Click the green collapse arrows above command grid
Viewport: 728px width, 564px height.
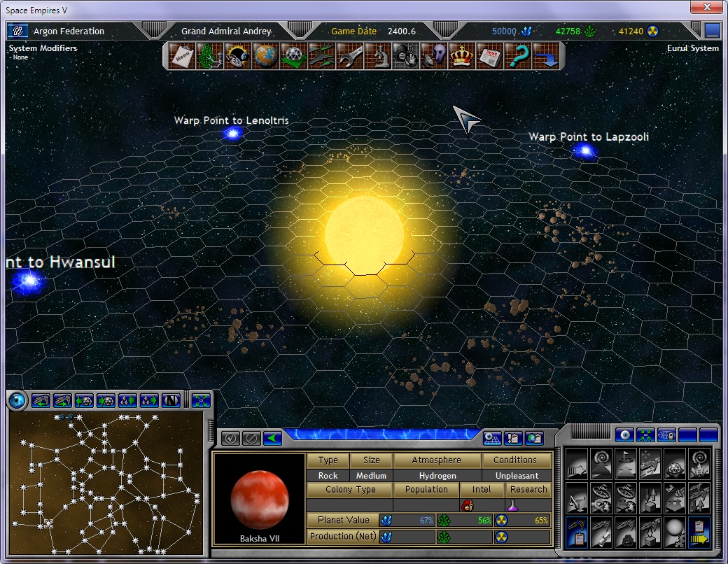pyautogui.click(x=646, y=435)
